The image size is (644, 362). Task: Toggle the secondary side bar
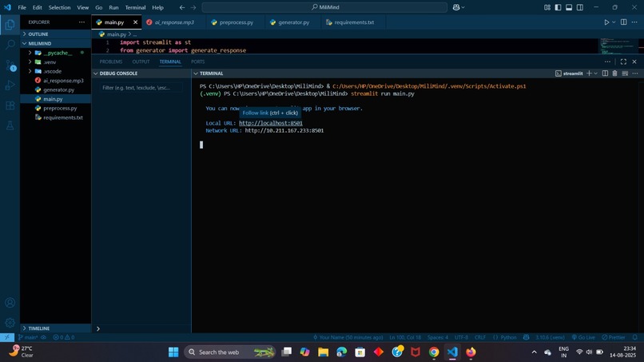click(580, 7)
